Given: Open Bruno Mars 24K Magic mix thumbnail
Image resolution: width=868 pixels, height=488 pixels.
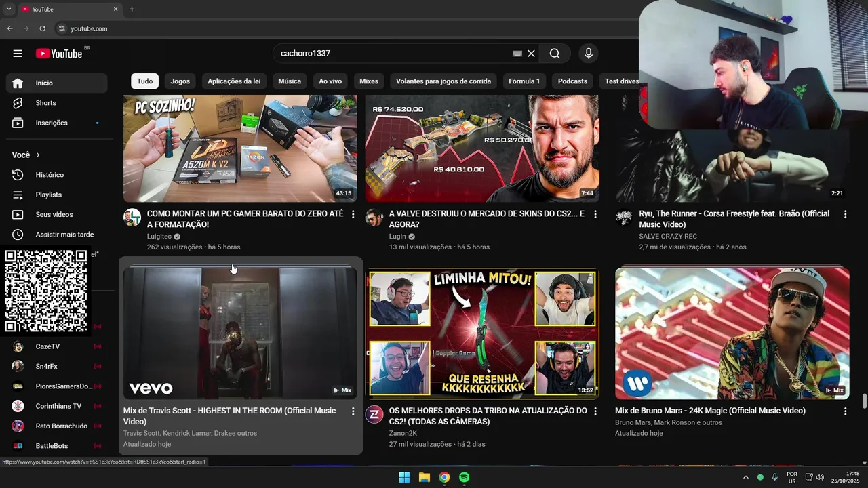Looking at the screenshot, I should (x=732, y=333).
